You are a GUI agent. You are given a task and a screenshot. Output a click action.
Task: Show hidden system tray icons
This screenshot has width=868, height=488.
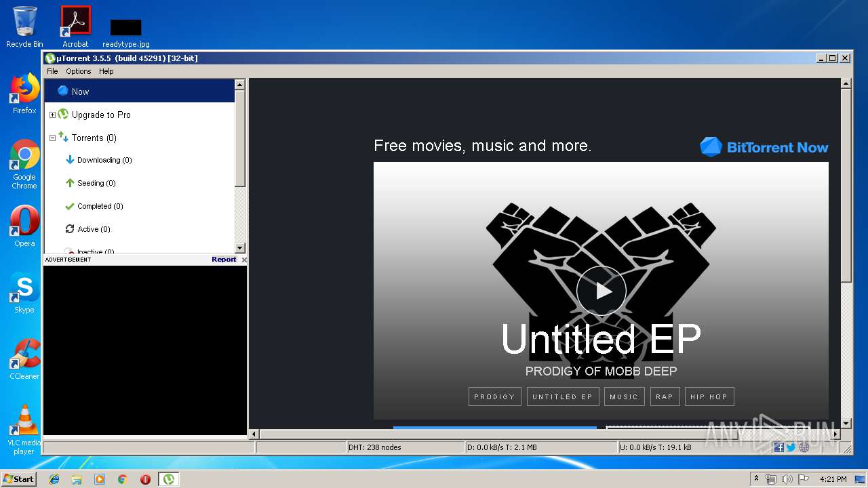[757, 479]
